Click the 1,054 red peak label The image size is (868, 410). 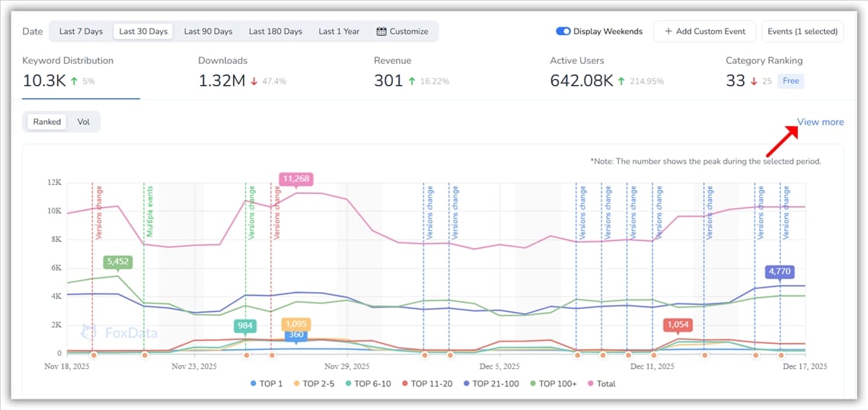677,325
